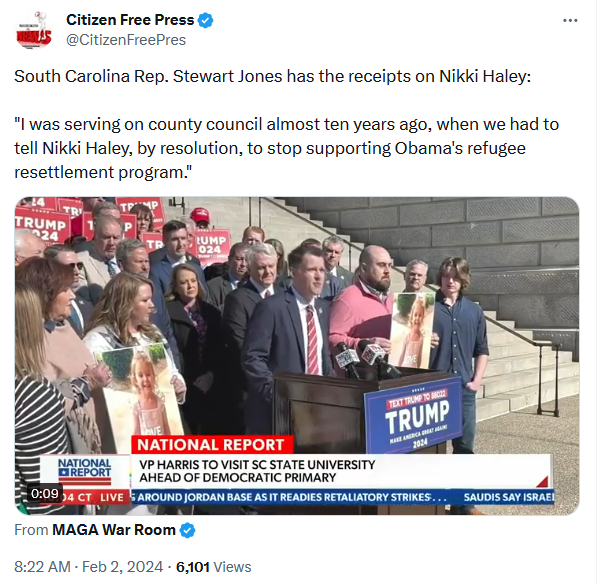Click the verified badge beside MAGA War Room
Viewport: 603px width, 584px height.
pos(187,530)
